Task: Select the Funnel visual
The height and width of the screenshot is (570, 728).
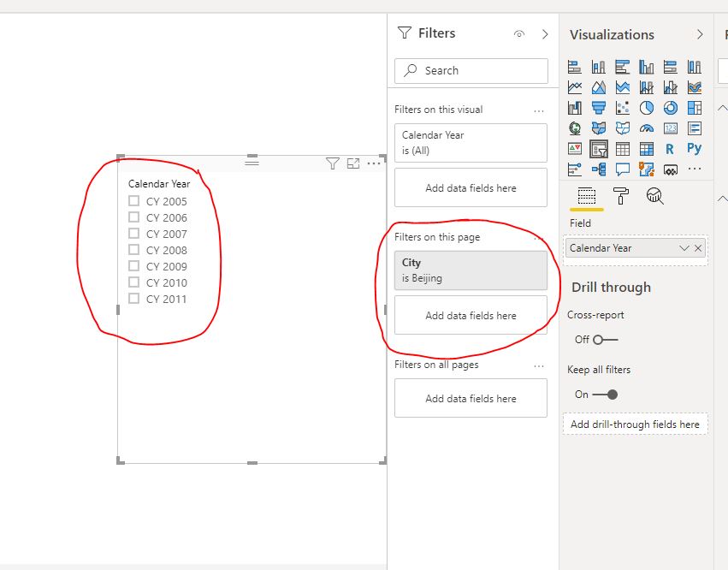Action: point(599,108)
